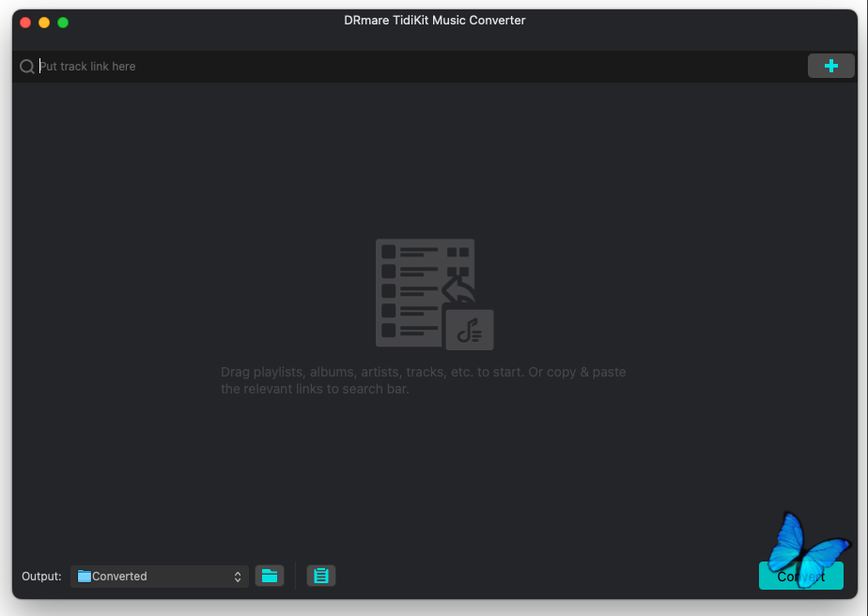Focus the 'Put track link here' field
The width and height of the screenshot is (868, 616).
tap(421, 67)
